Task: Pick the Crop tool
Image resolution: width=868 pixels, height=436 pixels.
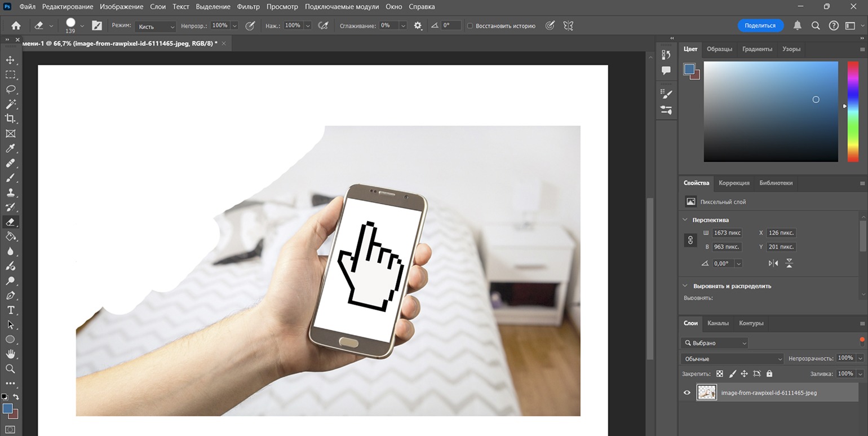Action: [10, 118]
